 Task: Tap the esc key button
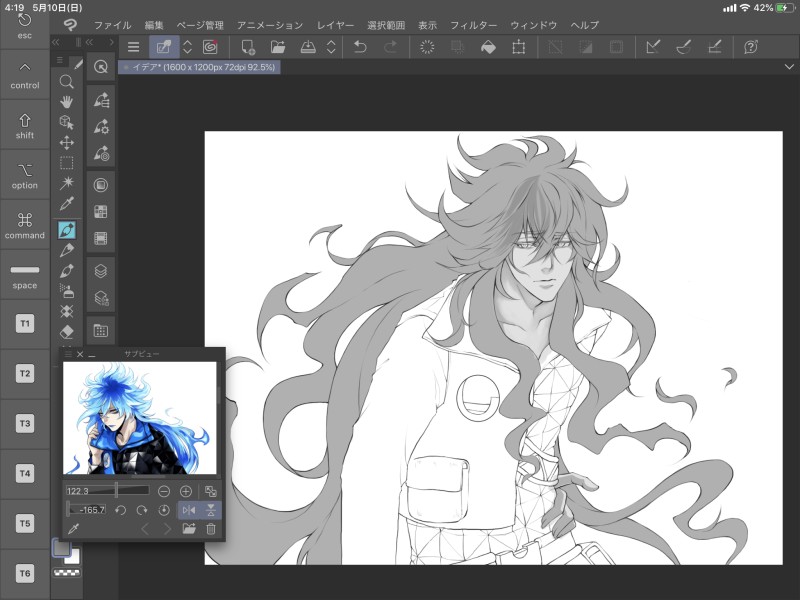tap(24, 26)
